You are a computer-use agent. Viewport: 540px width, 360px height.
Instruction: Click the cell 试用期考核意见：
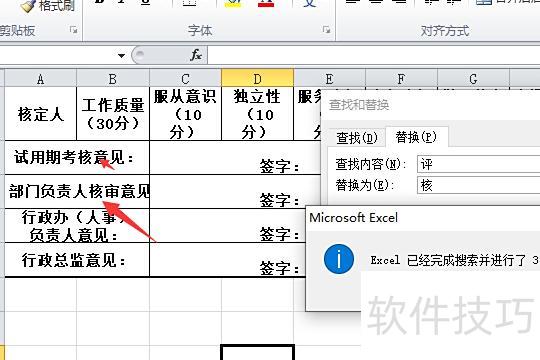pos(77,157)
